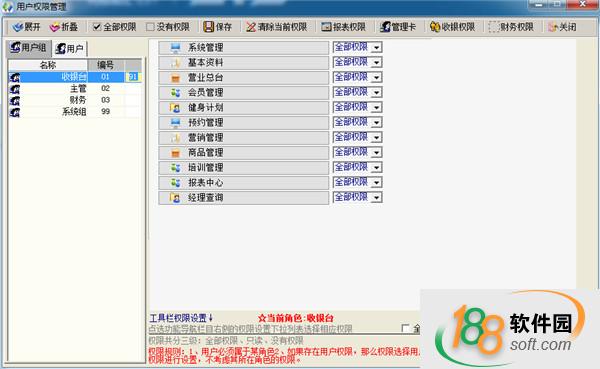The width and height of the screenshot is (600, 369).
Task: Click the 清除当前权限 toolbar button
Action: (x=277, y=27)
